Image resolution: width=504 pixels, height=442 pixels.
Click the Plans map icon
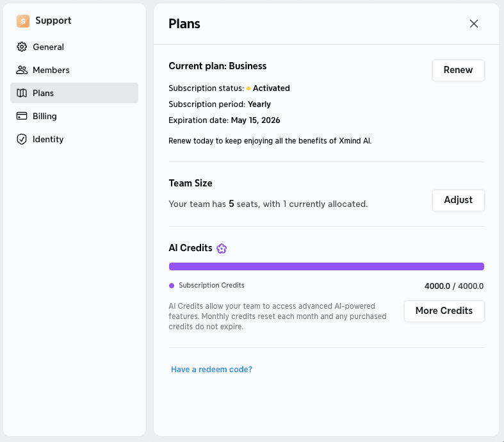pyautogui.click(x=22, y=93)
